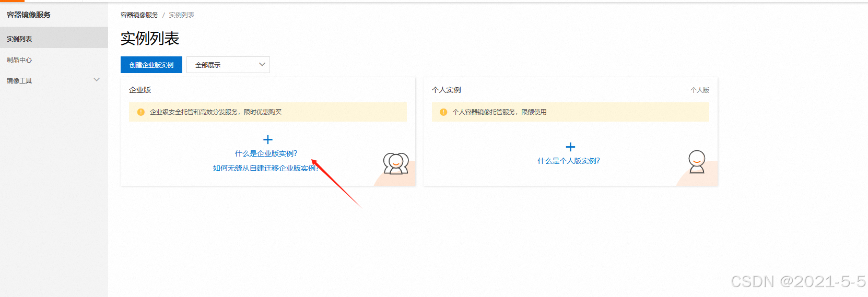868x297 pixels.
Task: Click the 实例列表 breadcrumb item
Action: point(181,15)
